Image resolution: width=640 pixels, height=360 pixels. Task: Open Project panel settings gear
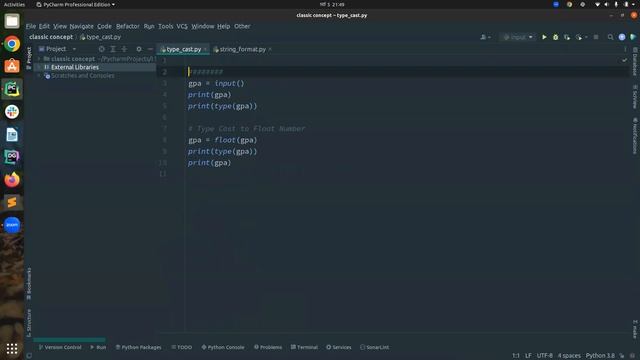[x=139, y=49]
